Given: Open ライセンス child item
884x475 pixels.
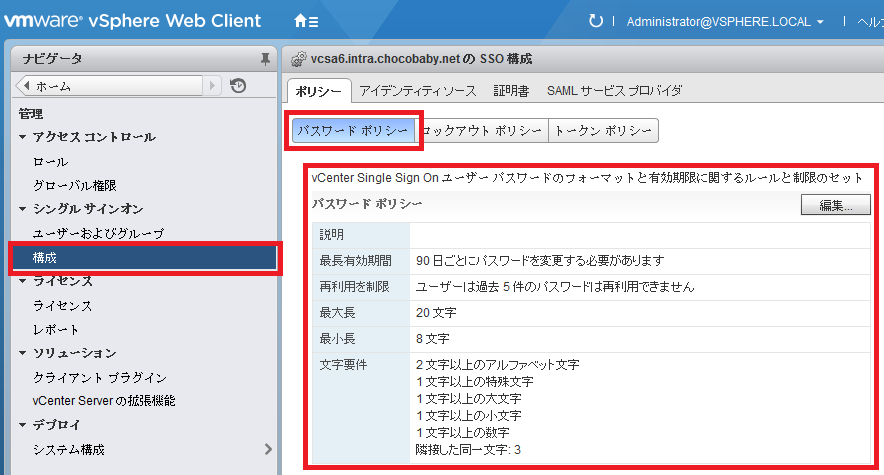Looking at the screenshot, I should click(x=62, y=305).
